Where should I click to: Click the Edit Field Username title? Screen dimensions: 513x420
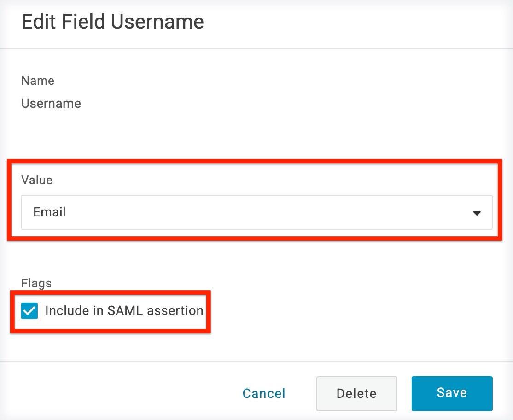click(112, 21)
